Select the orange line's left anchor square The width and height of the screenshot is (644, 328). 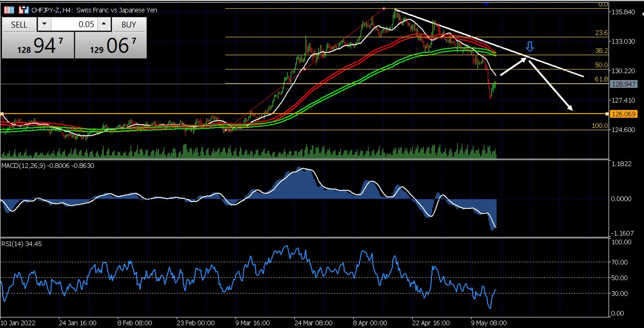2,114
